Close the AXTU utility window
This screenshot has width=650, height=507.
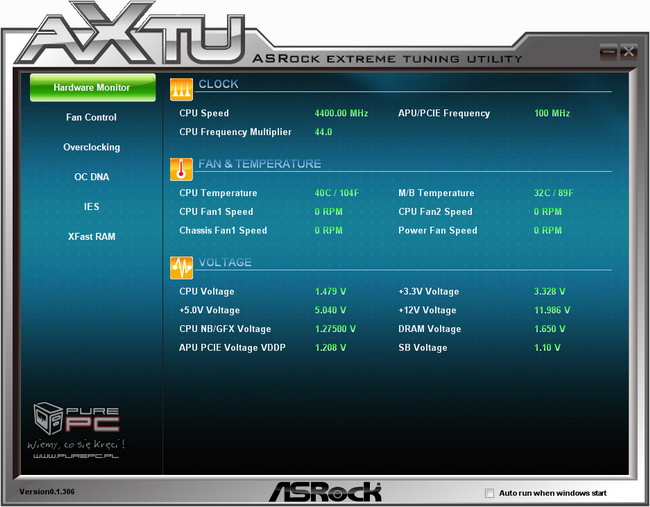628,52
